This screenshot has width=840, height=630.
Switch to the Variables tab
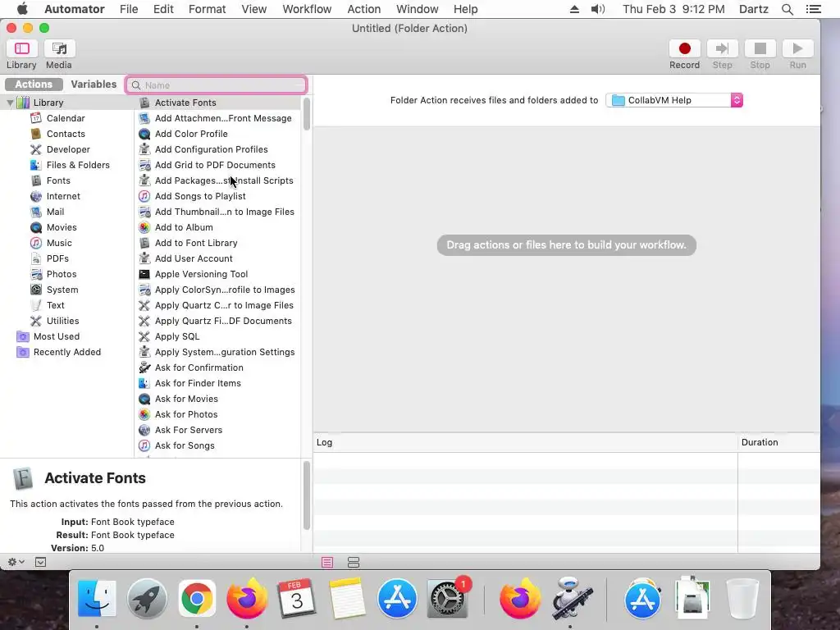click(x=94, y=84)
